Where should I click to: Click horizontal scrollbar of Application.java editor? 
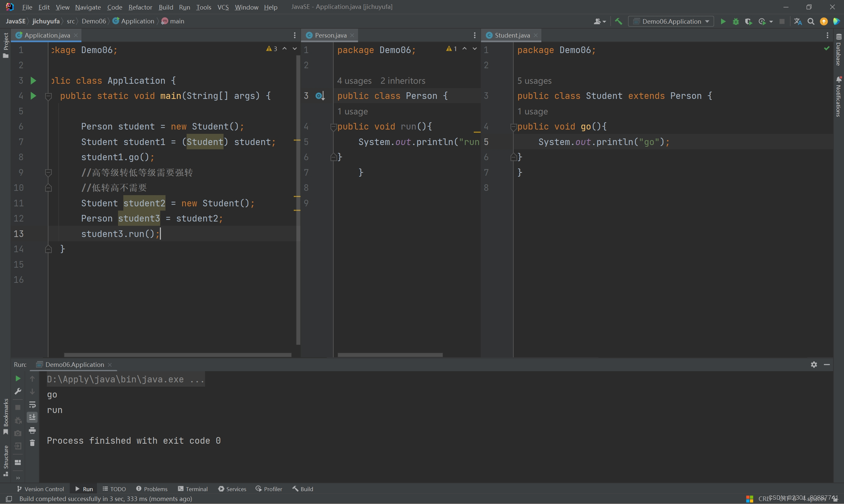(178, 355)
